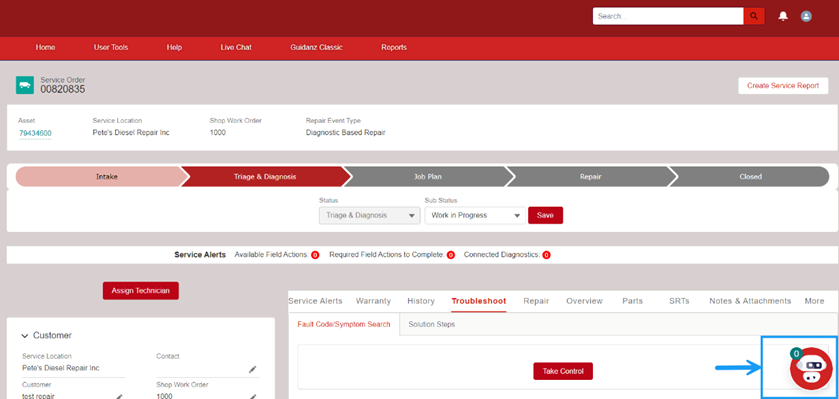Click the search magnifier button
Image resolution: width=839 pixels, height=399 pixels.
tap(753, 16)
